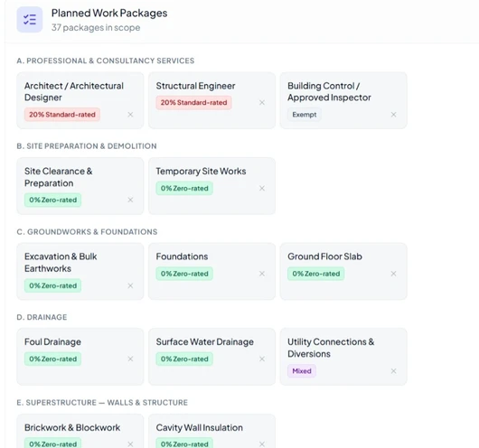Click the Zero-rated badge on Foundations card
The width and height of the screenshot is (479, 448).
click(184, 274)
